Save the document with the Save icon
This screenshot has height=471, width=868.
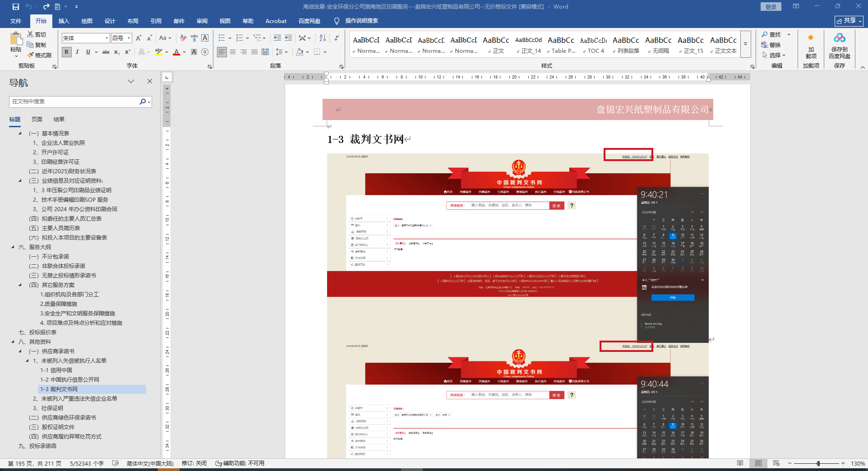(x=16, y=7)
